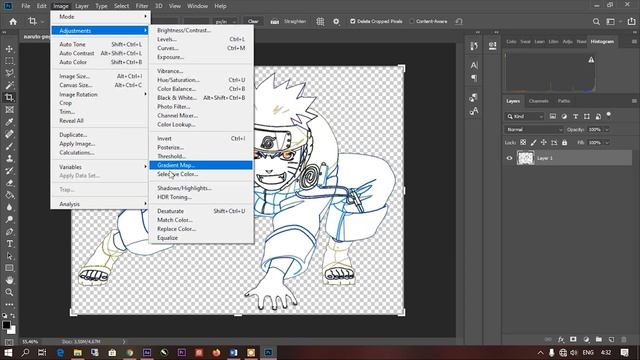
Task: Click the foreground color swatch
Action: pos(6,325)
